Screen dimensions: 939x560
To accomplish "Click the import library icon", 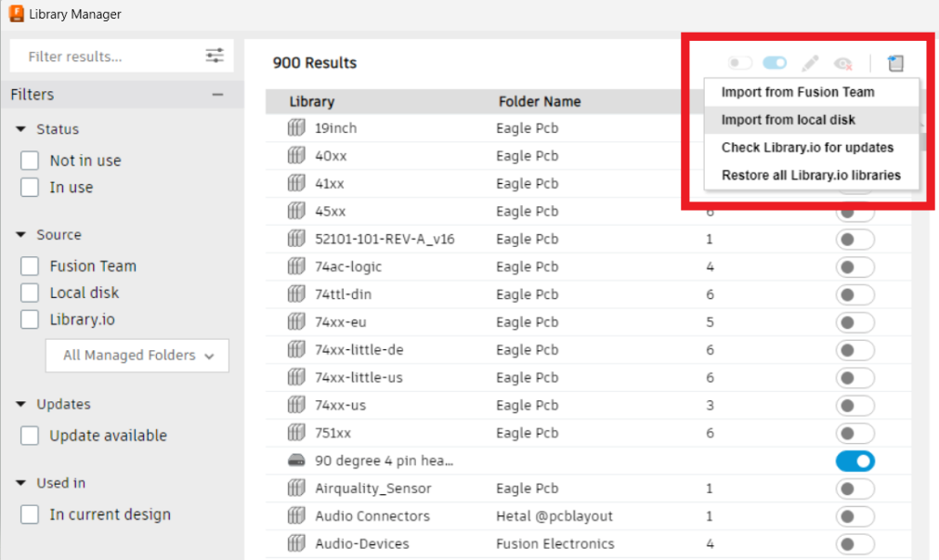I will tap(895, 63).
